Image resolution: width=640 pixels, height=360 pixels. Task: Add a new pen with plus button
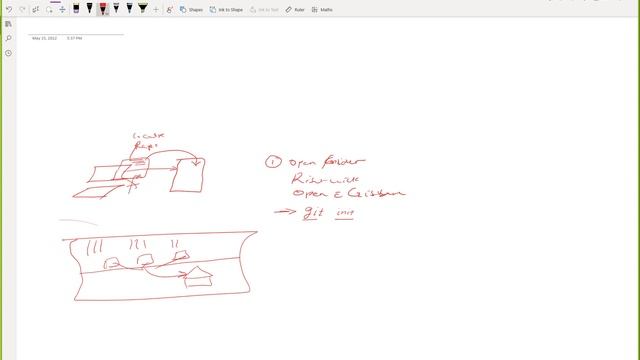pyautogui.click(x=156, y=9)
